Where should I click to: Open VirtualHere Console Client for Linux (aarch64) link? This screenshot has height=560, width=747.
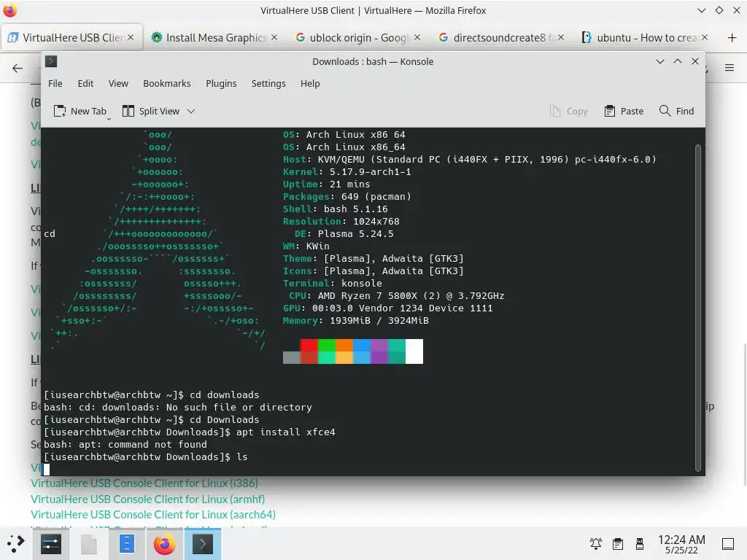pyautogui.click(x=153, y=515)
